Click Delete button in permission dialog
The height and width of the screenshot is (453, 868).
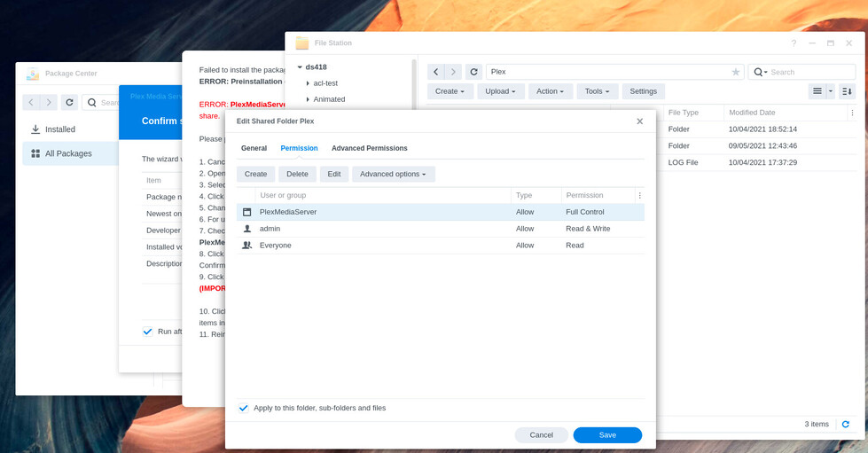click(297, 174)
